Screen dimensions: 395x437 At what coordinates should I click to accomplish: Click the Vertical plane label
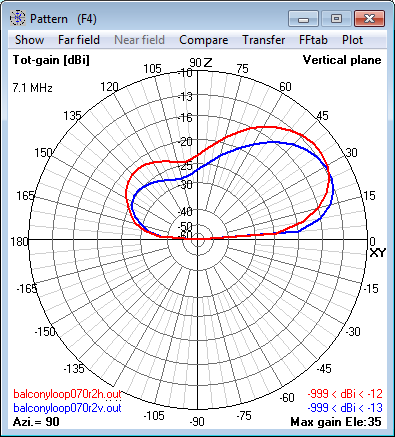pos(342,60)
